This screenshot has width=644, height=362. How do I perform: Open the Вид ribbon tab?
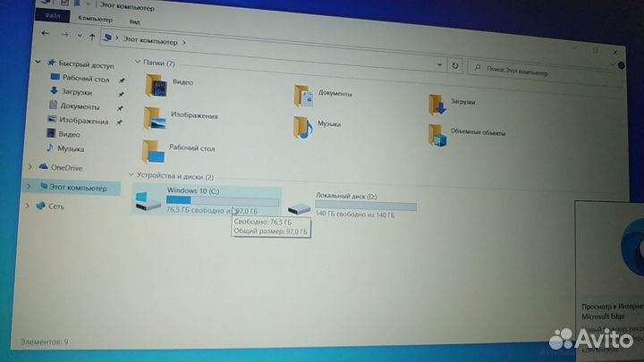click(x=134, y=21)
